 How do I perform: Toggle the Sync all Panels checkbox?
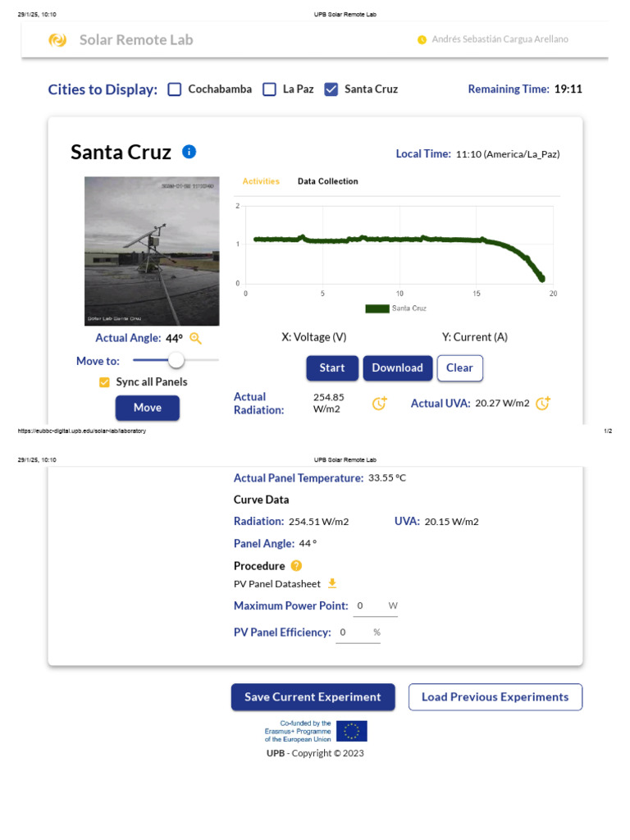coord(104,382)
